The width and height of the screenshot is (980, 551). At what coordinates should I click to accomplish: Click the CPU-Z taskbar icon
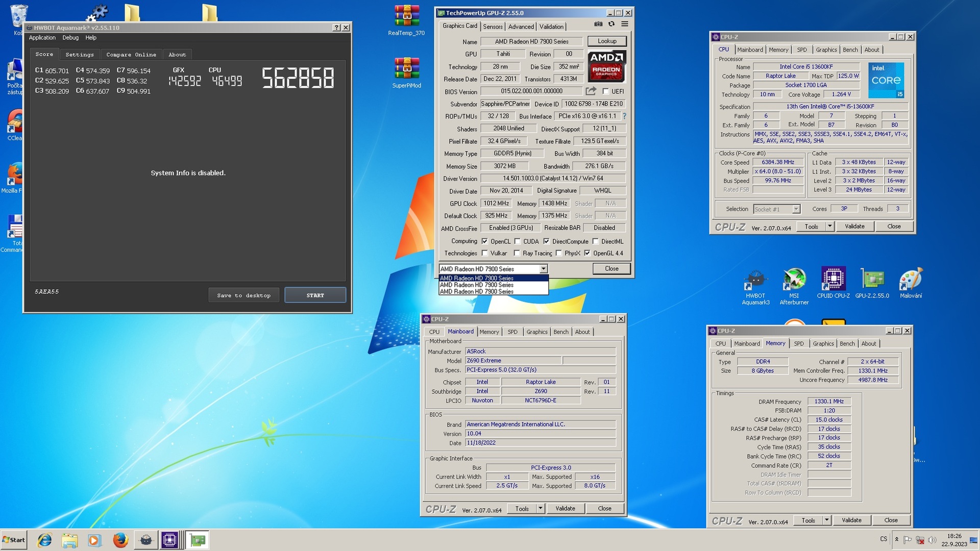tap(170, 540)
